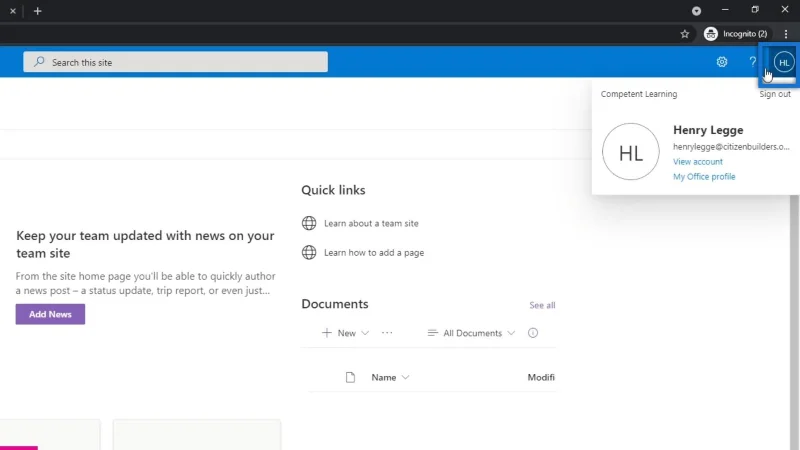Screen dimensions: 800x450
Task: Click the tab search dropdown arrow
Action: pos(696,11)
